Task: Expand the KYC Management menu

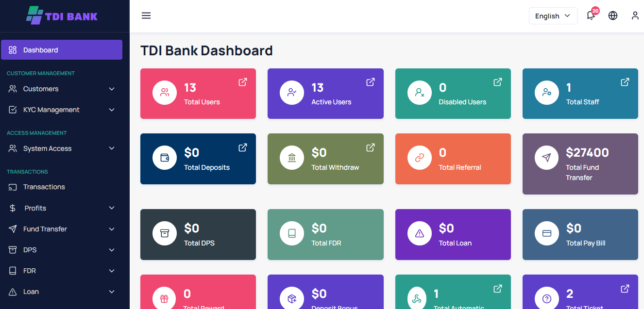Action: (62, 110)
